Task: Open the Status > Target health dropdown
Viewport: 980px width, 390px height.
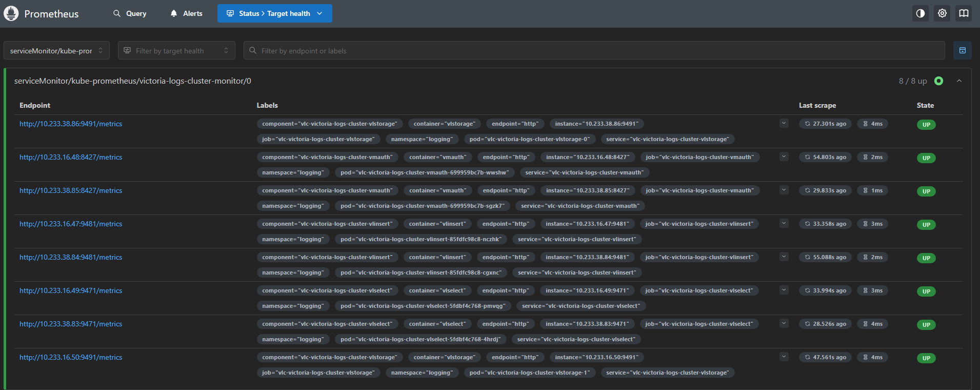Action: click(274, 13)
